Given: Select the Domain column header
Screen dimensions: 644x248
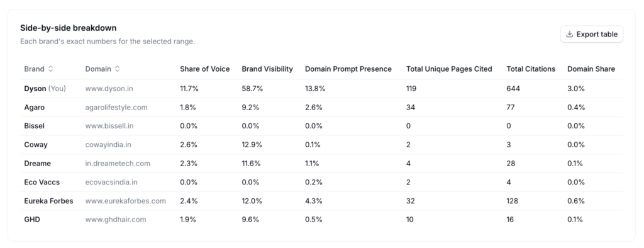Looking at the screenshot, I should [x=103, y=69].
